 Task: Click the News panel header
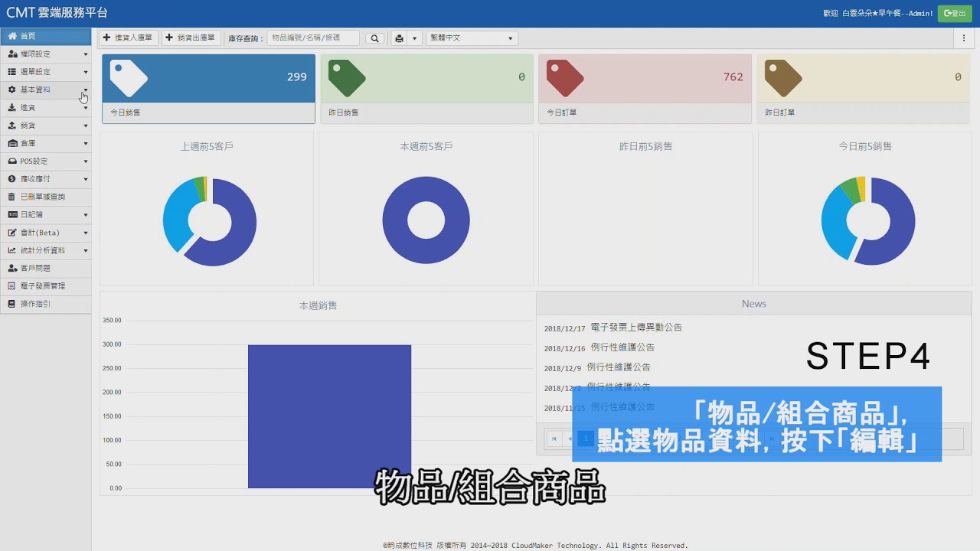[x=754, y=304]
